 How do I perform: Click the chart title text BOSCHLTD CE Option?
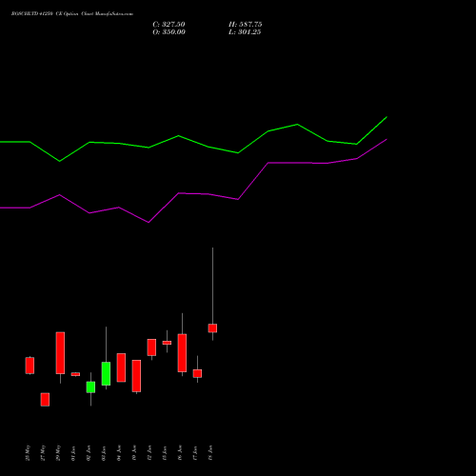pyautogui.click(x=72, y=13)
